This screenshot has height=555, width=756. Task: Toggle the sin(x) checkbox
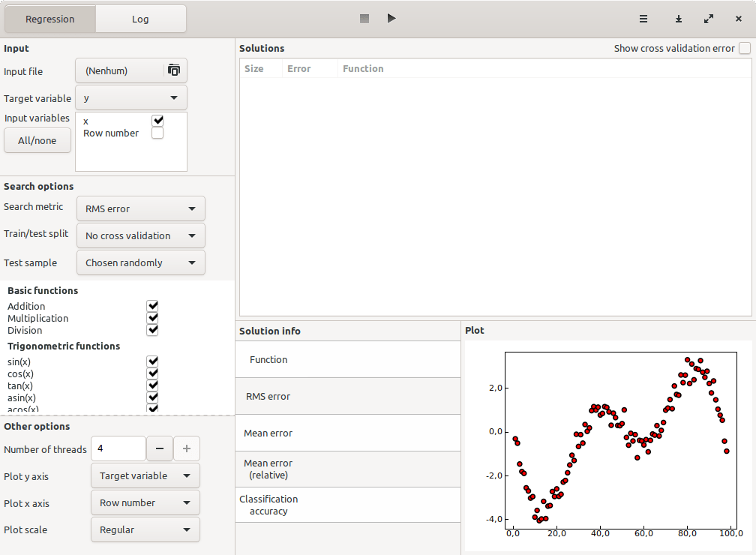pos(153,361)
